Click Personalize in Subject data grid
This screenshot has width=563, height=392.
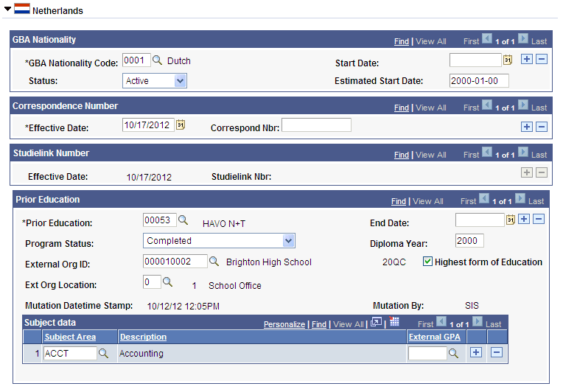click(284, 324)
